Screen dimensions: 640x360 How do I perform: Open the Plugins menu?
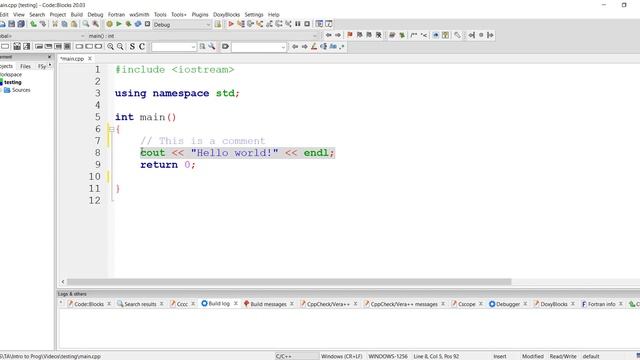pos(200,15)
